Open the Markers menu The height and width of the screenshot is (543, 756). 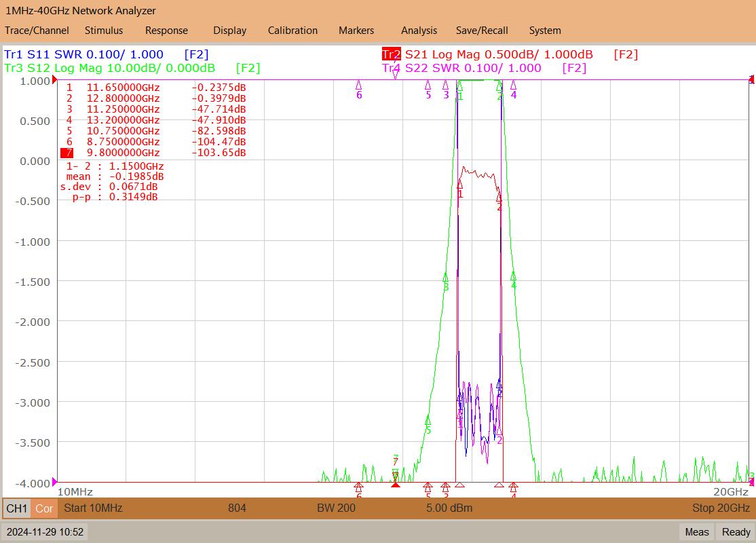click(x=356, y=31)
